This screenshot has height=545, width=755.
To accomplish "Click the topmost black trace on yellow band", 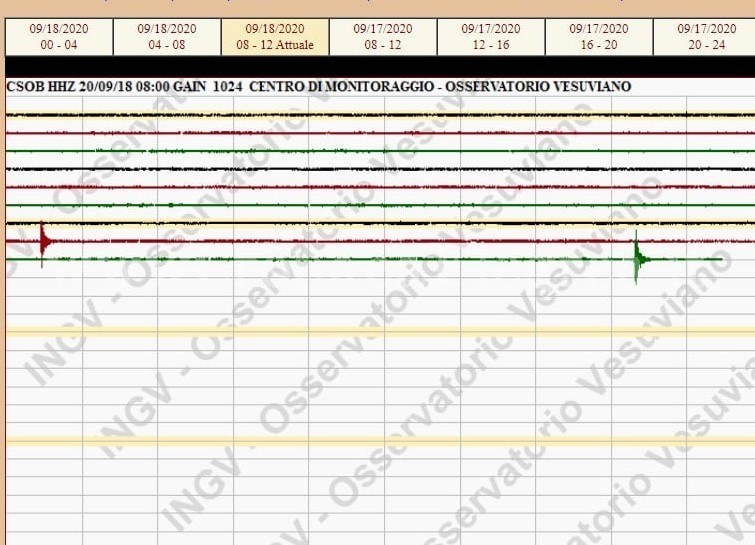I will click(x=380, y=115).
